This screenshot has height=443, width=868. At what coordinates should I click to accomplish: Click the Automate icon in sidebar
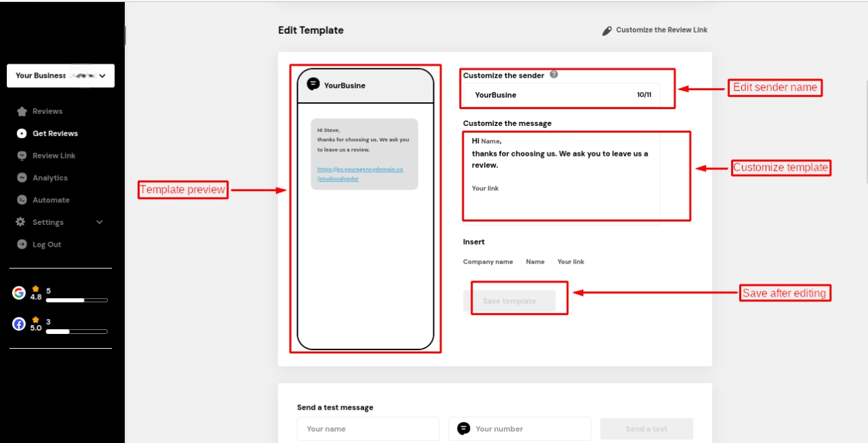[22, 201]
